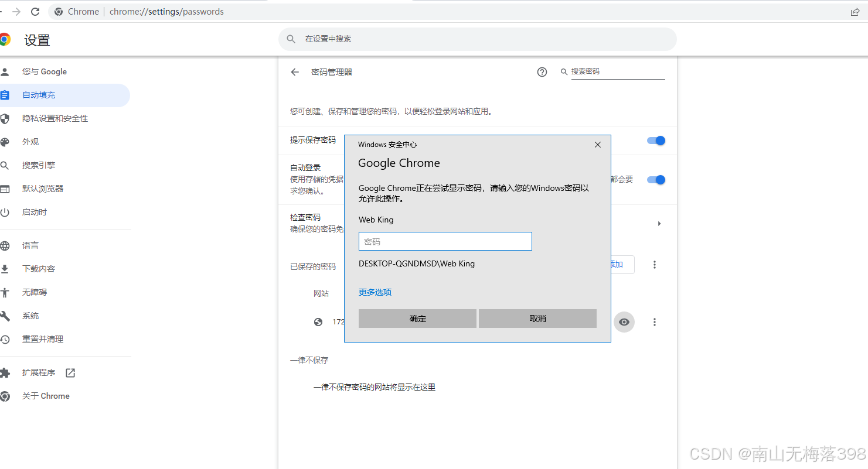Open 默认浏览器 settings

pos(43,189)
